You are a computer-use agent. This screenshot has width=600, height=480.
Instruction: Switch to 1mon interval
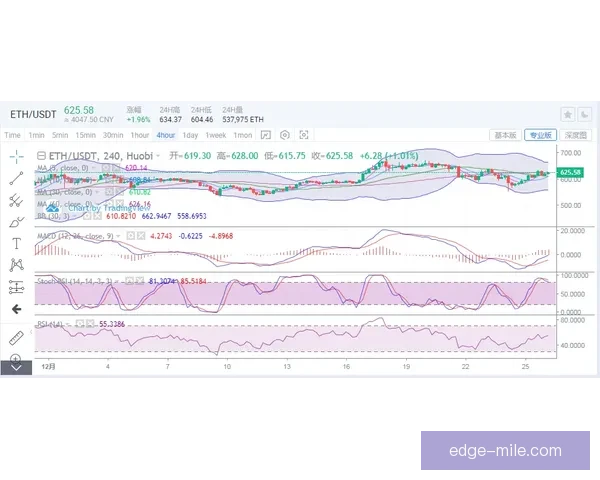243,135
